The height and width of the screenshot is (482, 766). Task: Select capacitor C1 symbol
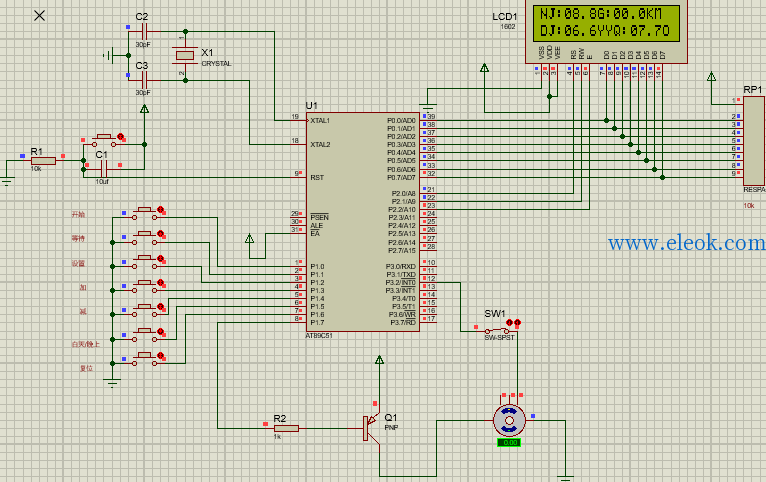103,169
